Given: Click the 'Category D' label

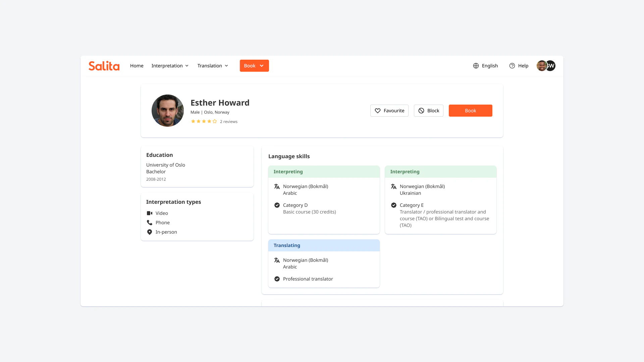Looking at the screenshot, I should coord(295,205).
